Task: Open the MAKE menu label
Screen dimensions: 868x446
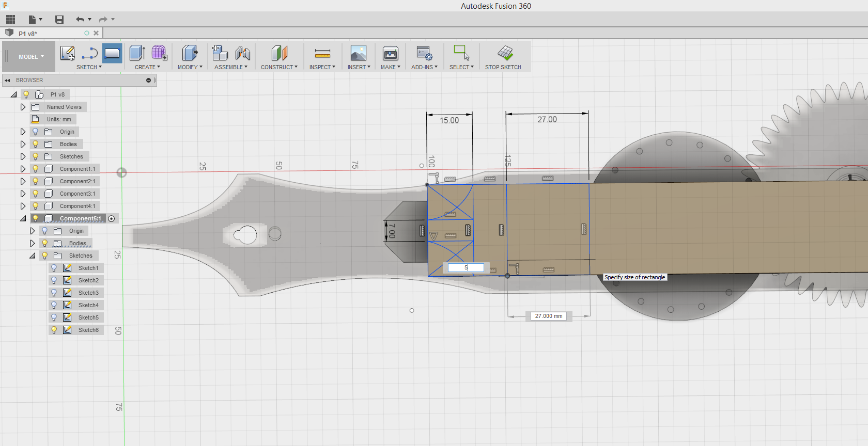Action: [x=391, y=67]
